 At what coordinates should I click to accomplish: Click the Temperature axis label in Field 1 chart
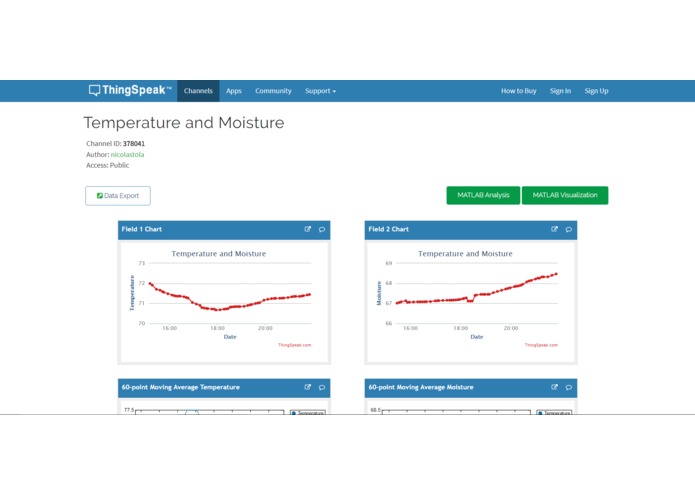pos(132,293)
